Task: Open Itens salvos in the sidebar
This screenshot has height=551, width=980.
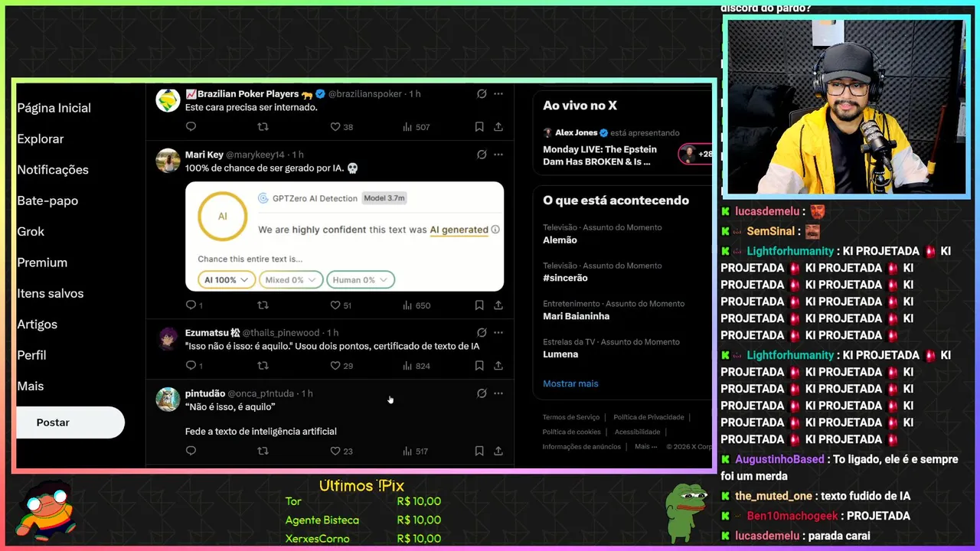Action: point(51,293)
